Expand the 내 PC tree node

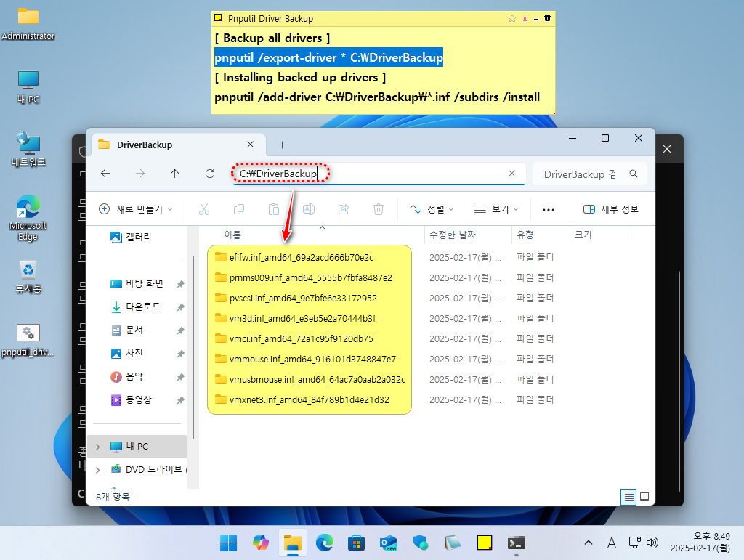pyautogui.click(x=98, y=447)
